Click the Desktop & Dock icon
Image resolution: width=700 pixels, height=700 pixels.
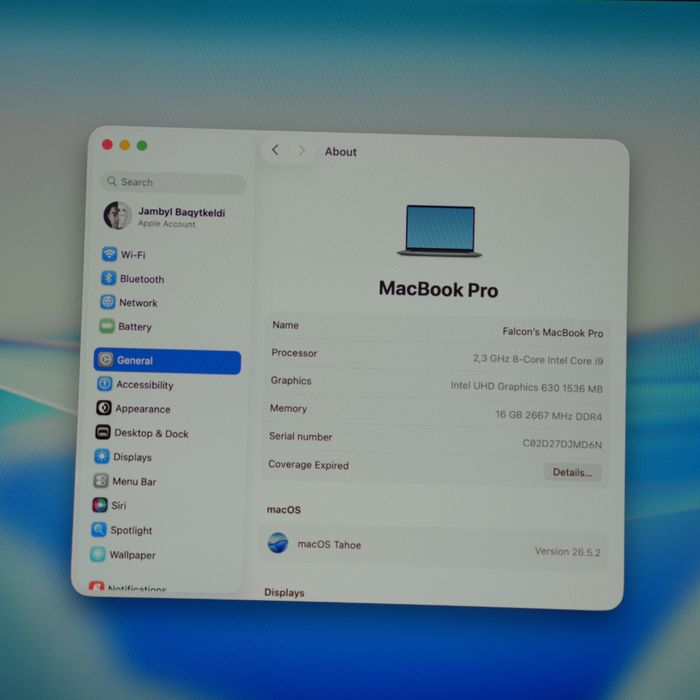tap(103, 432)
